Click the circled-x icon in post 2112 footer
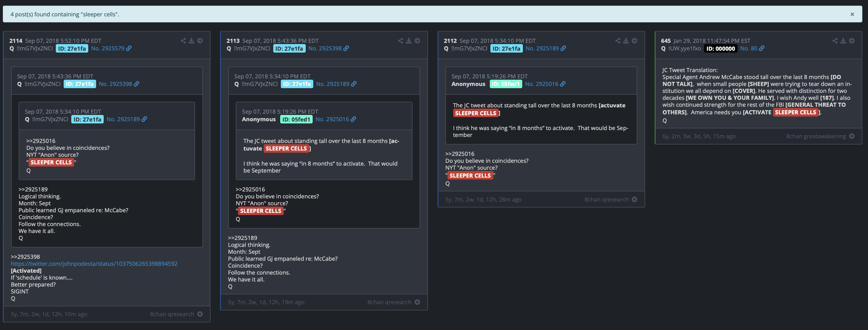Screen dimensions: 868x330 [634, 199]
